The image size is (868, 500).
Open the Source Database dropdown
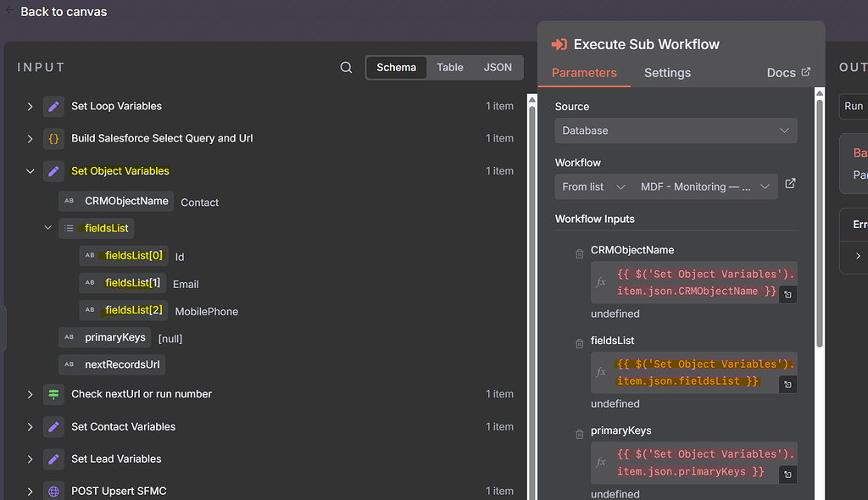click(676, 131)
